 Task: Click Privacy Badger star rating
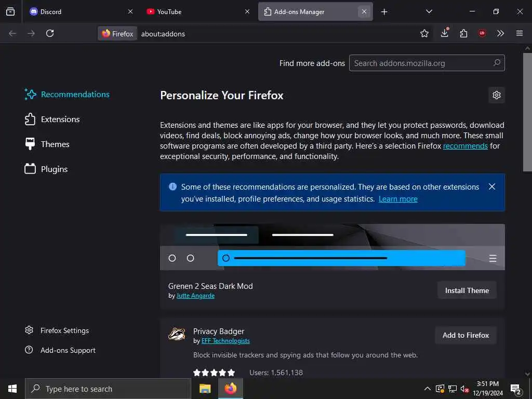click(214, 373)
